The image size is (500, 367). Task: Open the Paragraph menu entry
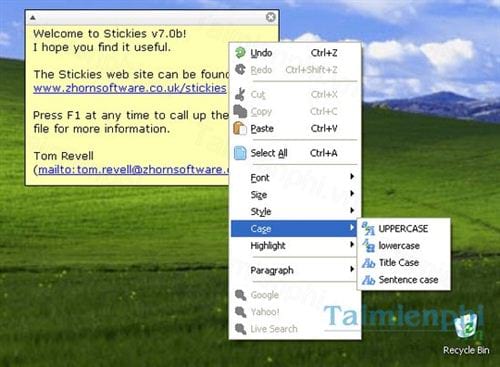click(x=295, y=270)
